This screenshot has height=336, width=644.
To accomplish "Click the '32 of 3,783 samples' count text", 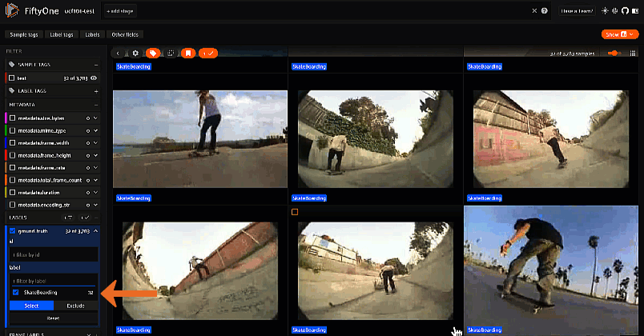I will point(572,54).
